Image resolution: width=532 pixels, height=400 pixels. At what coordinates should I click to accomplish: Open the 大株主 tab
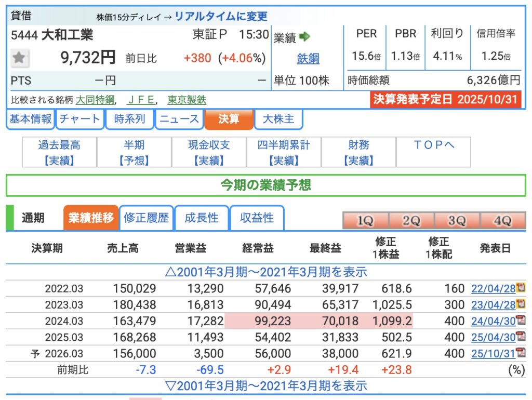tap(278, 119)
